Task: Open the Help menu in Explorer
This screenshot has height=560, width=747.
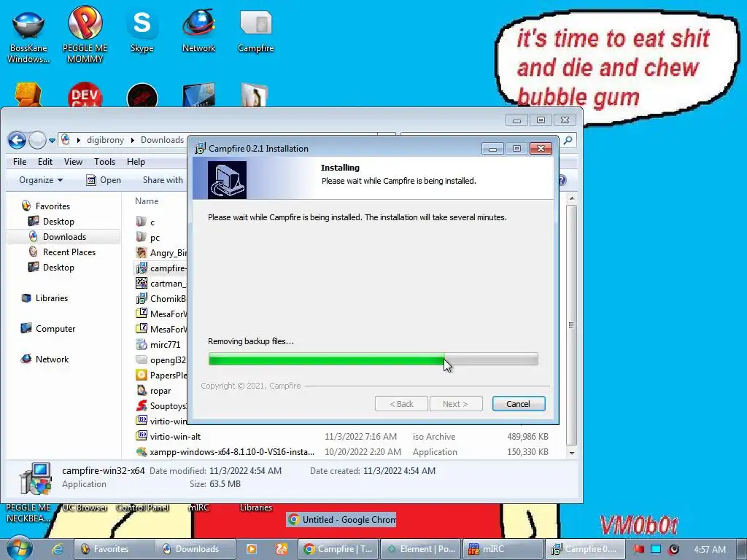Action: click(136, 162)
